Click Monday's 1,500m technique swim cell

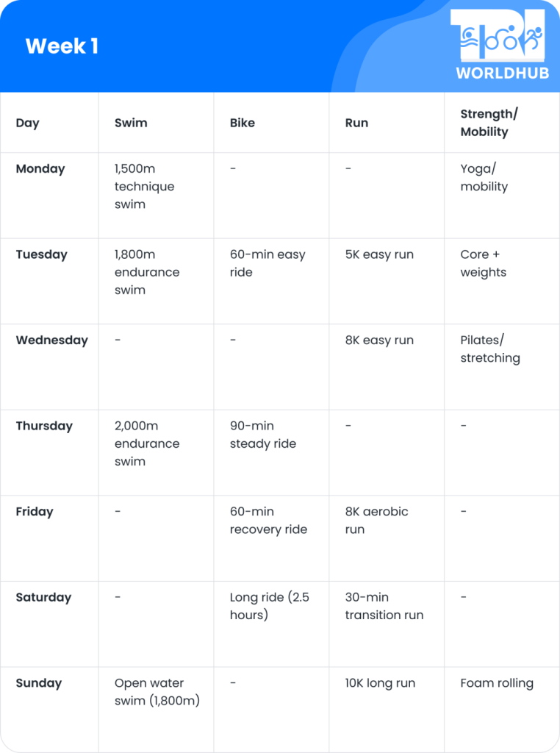(x=144, y=187)
